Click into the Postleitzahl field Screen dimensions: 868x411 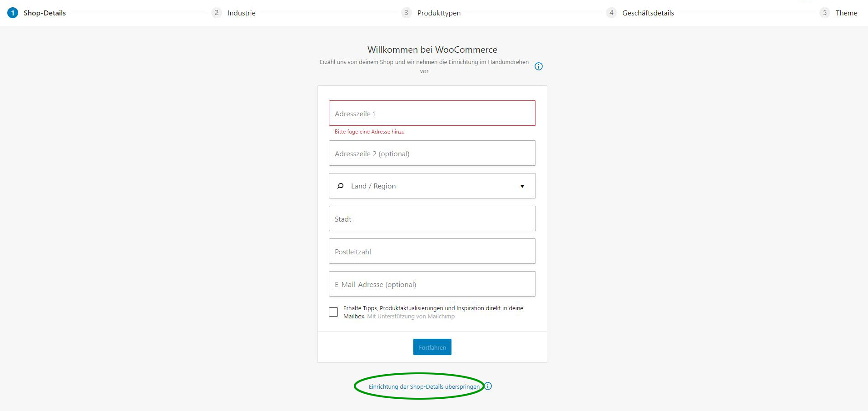tap(432, 251)
